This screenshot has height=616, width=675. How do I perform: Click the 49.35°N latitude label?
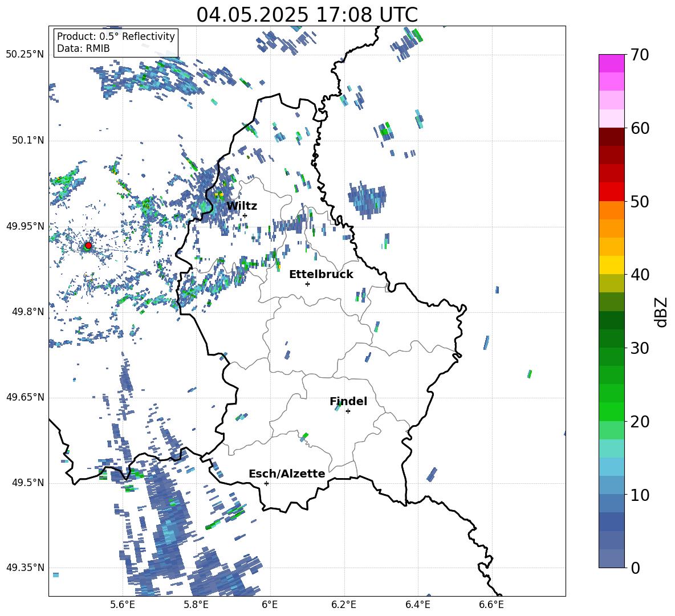coord(25,568)
